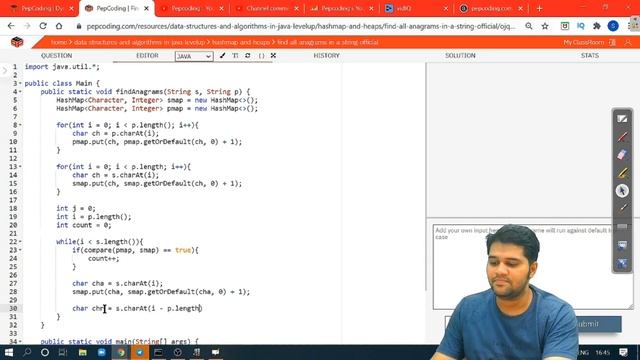Click the 'hashmap and heaps' breadcrumb link
The height and width of the screenshot is (360, 640).
coord(241,42)
